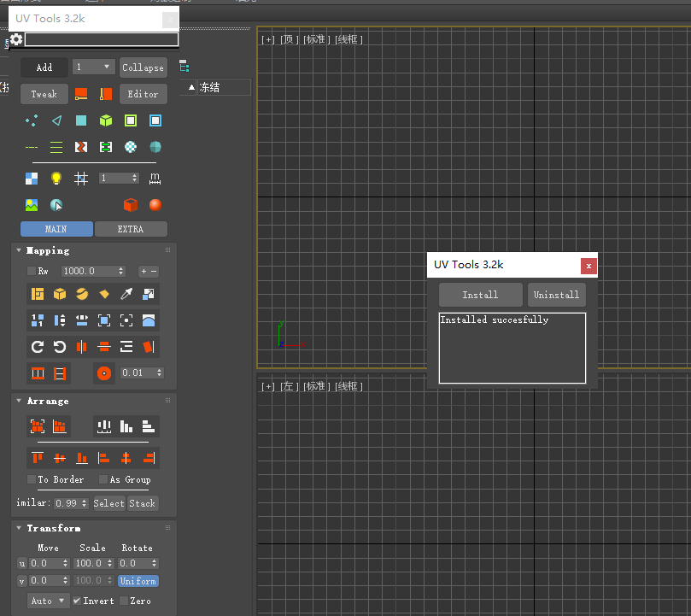Click the landscape image icon
The image size is (691, 616).
point(32,204)
